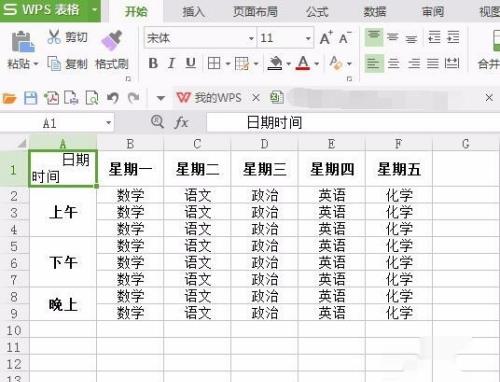The height and width of the screenshot is (382, 500).
Task: Toggle Bold formatting
Action: pos(153,63)
